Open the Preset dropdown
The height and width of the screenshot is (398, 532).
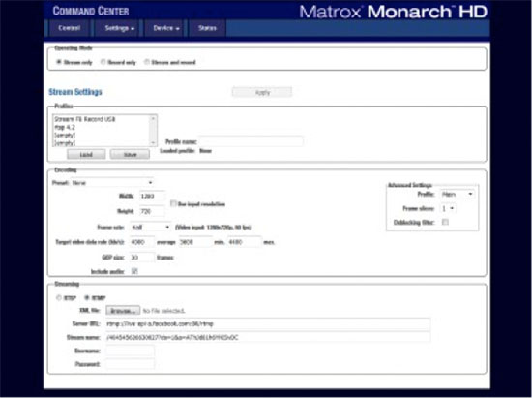click(x=112, y=183)
